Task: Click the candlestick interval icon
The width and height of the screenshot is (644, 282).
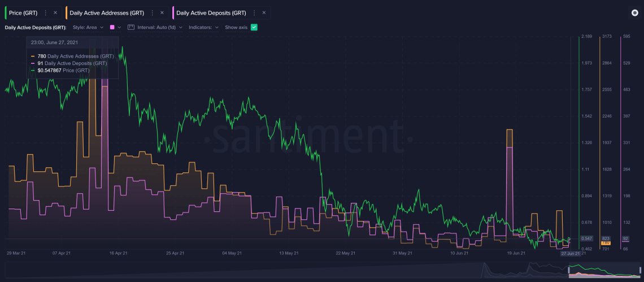Action: (x=131, y=27)
